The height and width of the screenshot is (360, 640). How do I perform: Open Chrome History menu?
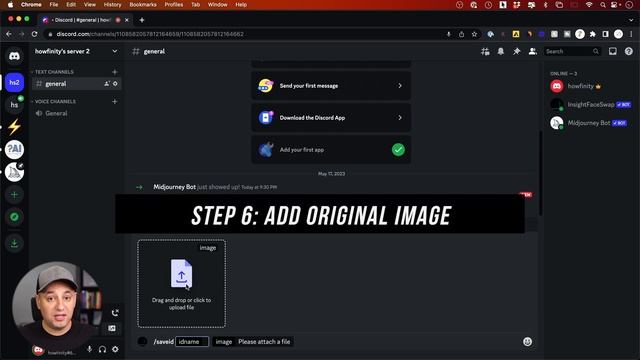click(112, 4)
